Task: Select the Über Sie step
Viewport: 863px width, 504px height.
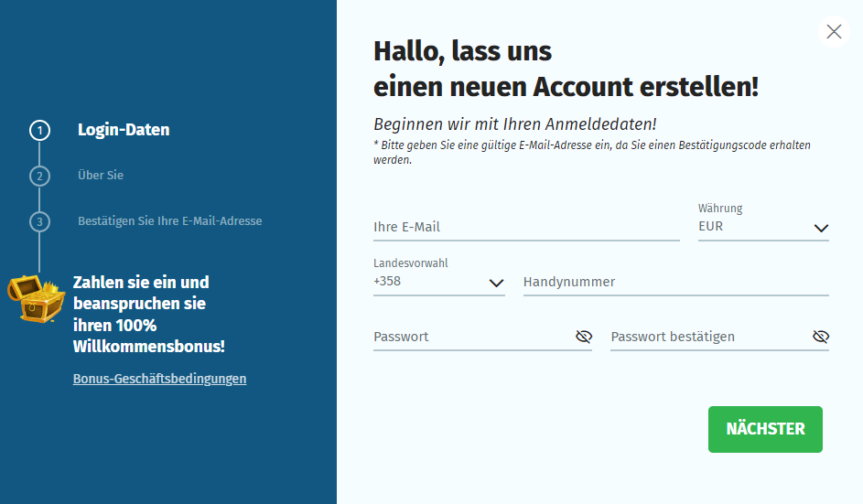Action: [101, 176]
